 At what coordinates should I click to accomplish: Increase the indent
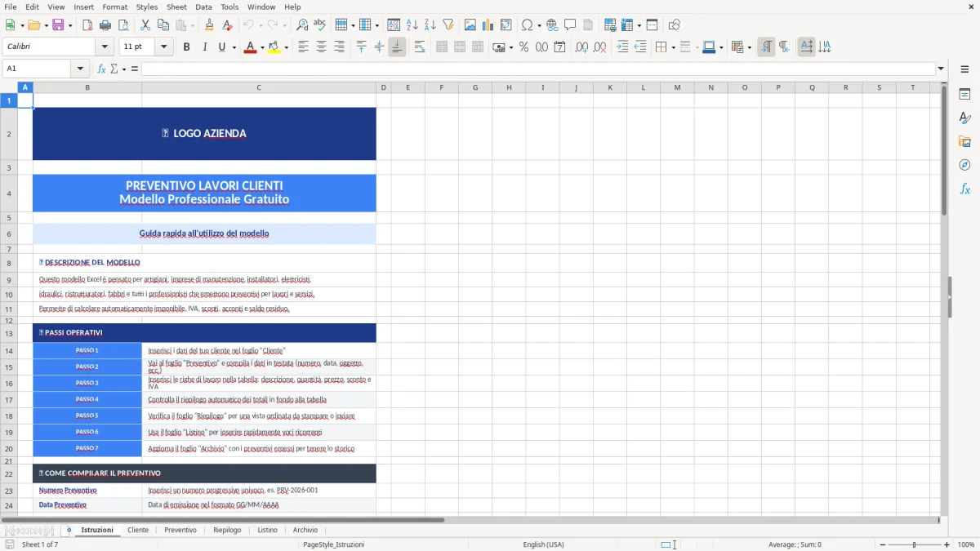[x=622, y=47]
